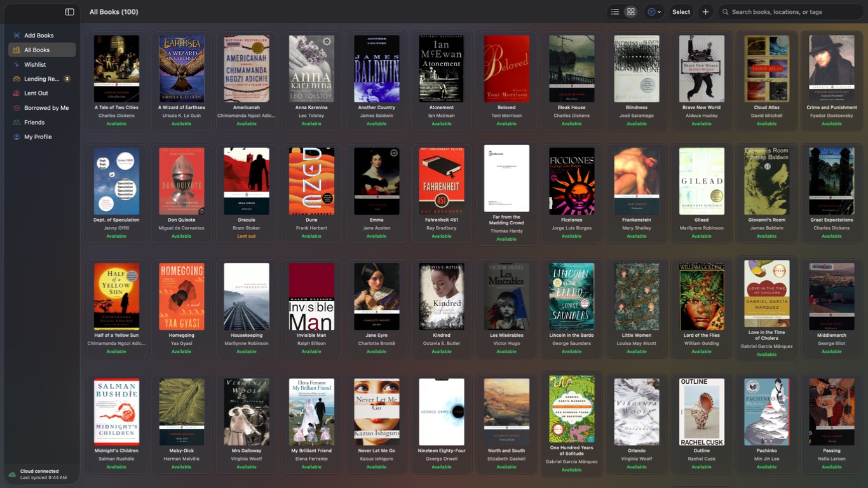Switch to list view layout
Screen dimensions: 868x488
615,12
